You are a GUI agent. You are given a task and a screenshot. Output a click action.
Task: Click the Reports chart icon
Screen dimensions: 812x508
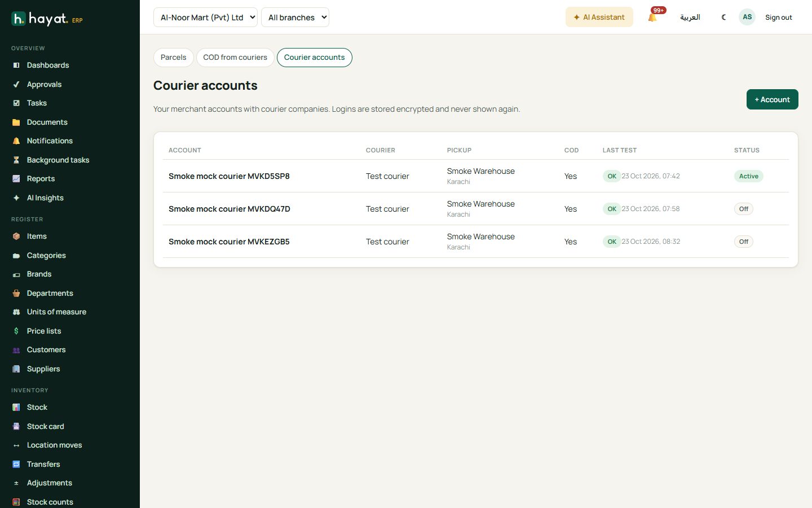16,179
